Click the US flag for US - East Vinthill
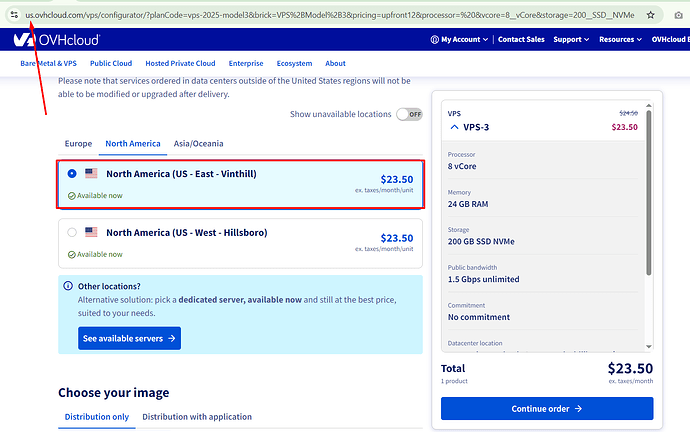Viewport: 690px width, 432px height. [x=91, y=173]
